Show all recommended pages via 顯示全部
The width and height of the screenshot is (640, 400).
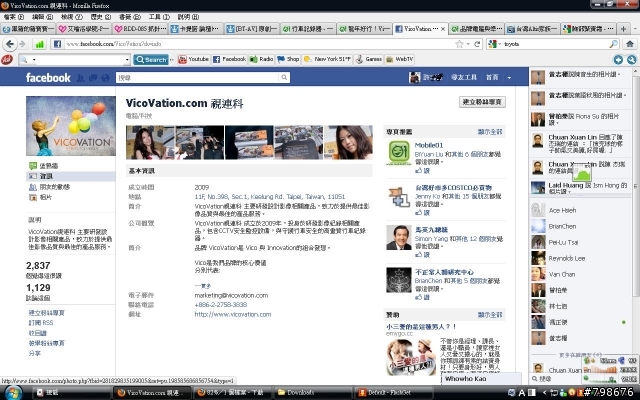pyautogui.click(x=490, y=132)
